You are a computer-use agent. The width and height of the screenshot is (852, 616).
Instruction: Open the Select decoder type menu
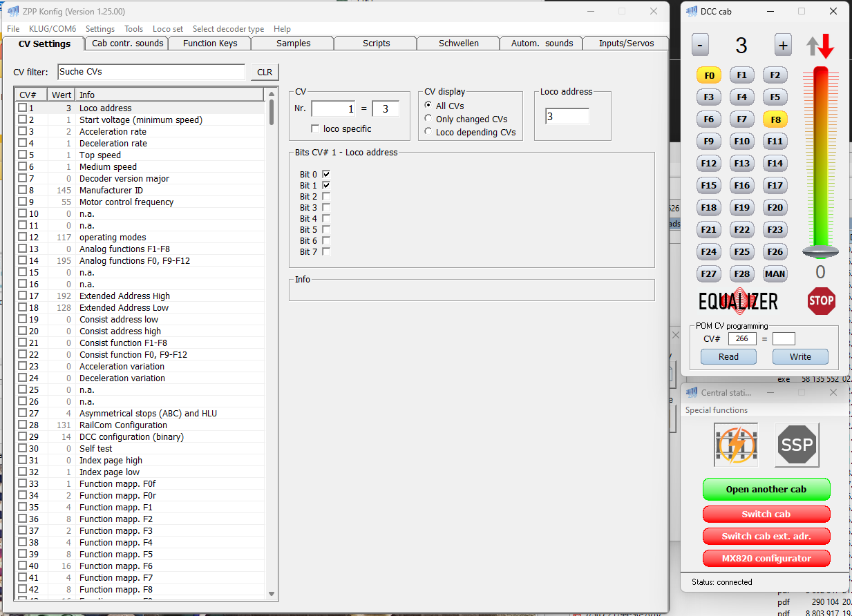pos(228,29)
